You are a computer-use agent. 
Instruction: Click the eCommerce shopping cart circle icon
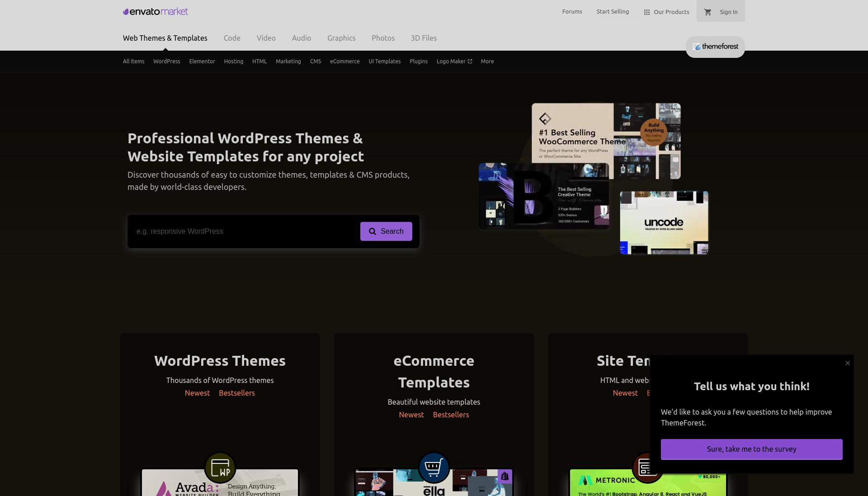[x=434, y=468]
